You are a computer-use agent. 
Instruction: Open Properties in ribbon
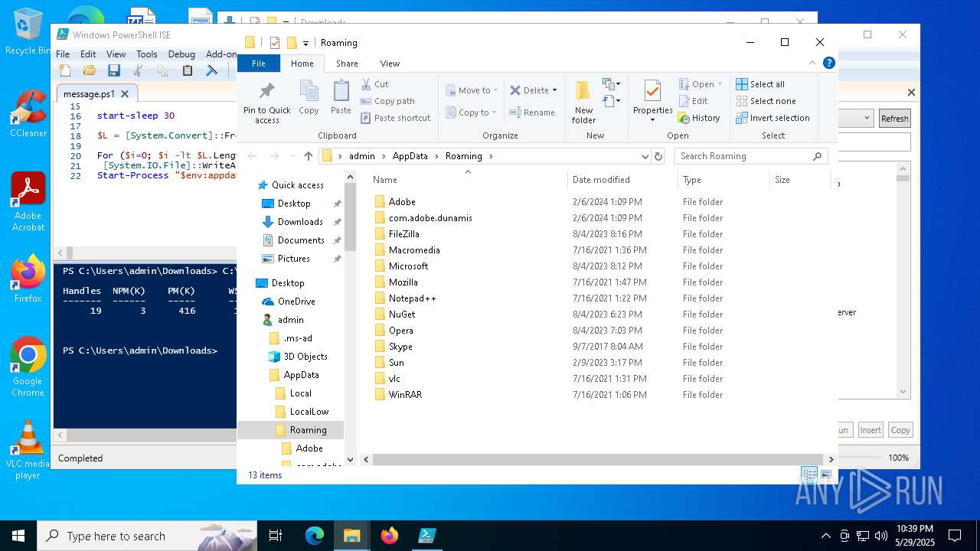(x=652, y=102)
